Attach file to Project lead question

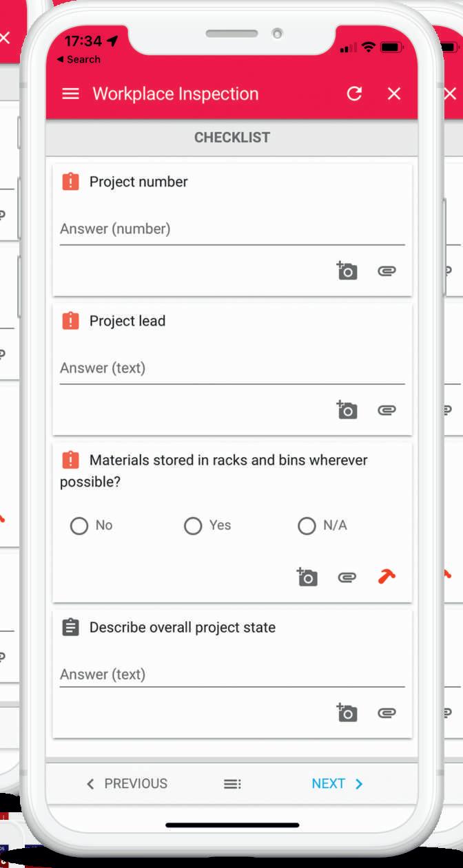pos(387,410)
